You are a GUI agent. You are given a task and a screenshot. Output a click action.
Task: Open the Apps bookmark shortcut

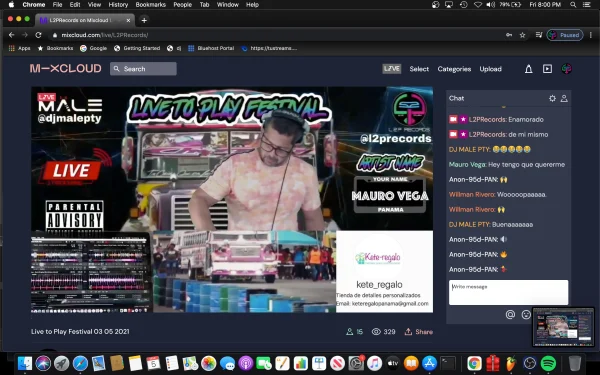[x=19, y=48]
